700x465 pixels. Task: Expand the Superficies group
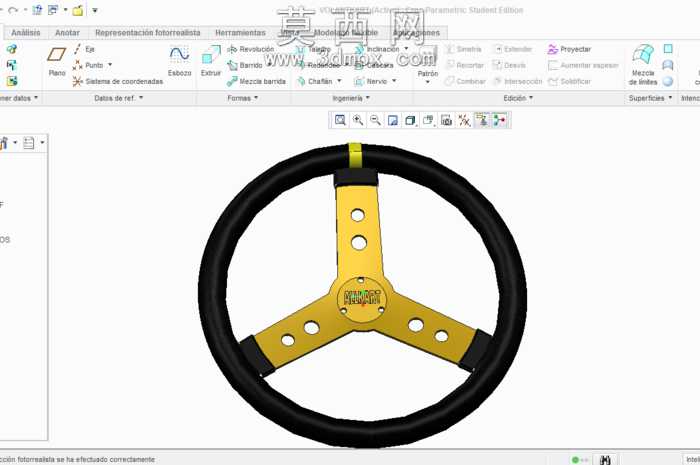tap(650, 98)
